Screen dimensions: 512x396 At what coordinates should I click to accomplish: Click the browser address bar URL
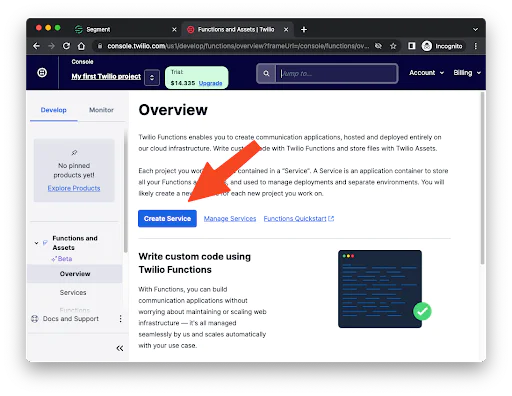238,46
